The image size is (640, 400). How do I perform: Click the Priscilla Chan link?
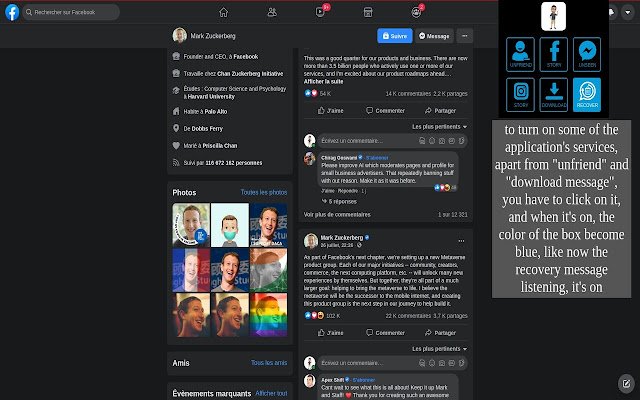coord(220,146)
